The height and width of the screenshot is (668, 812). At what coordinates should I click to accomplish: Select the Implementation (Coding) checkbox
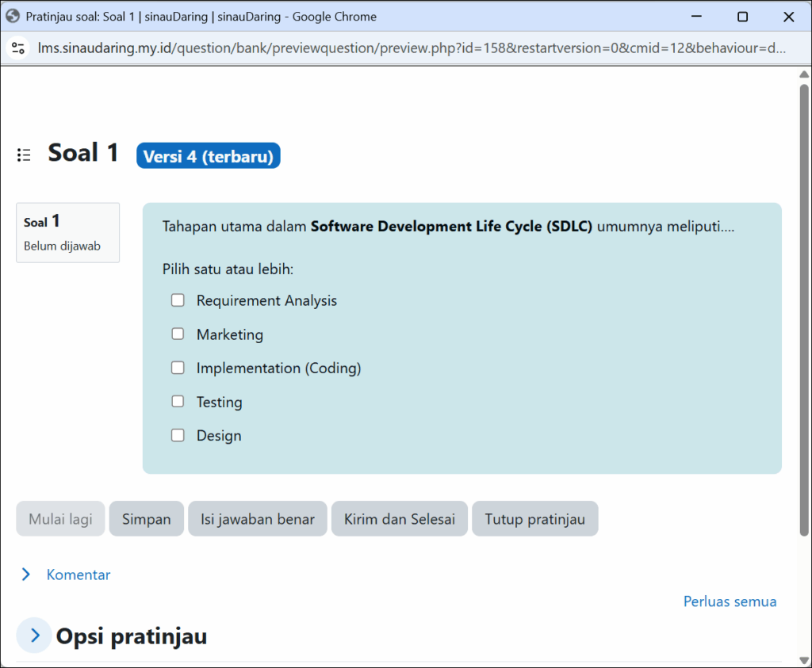click(x=178, y=368)
